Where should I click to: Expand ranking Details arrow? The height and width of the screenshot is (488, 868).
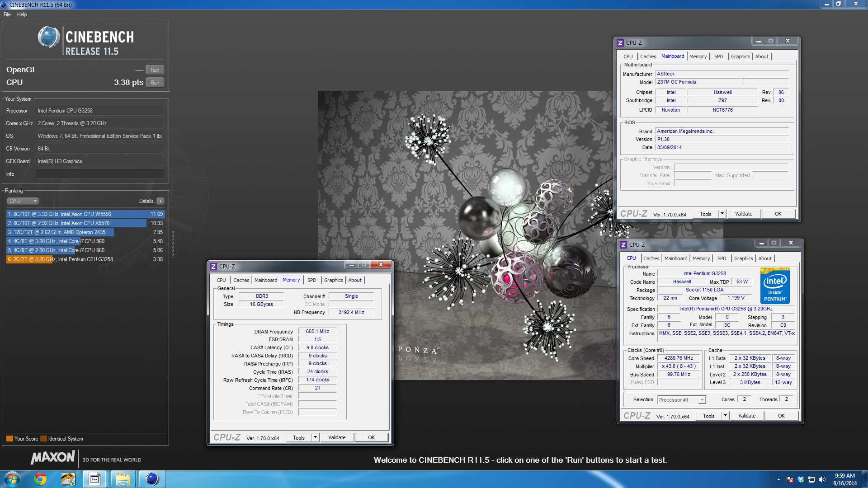(x=160, y=201)
